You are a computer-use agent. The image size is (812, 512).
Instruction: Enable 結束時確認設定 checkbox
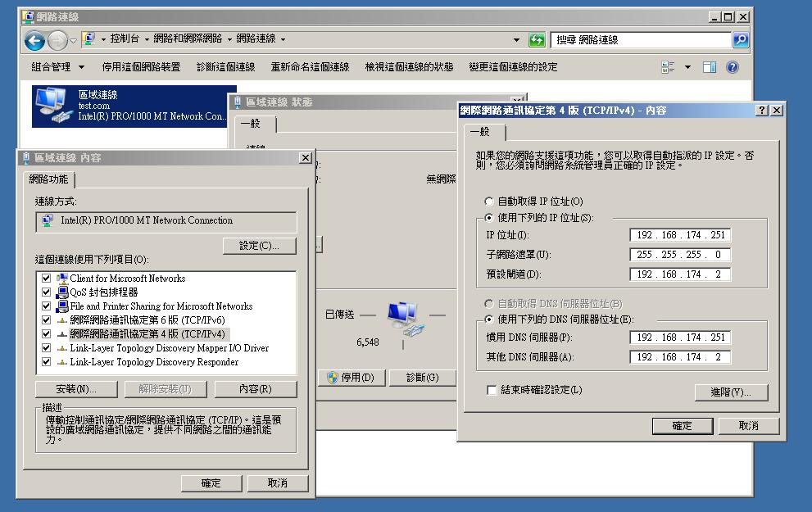[x=492, y=391]
